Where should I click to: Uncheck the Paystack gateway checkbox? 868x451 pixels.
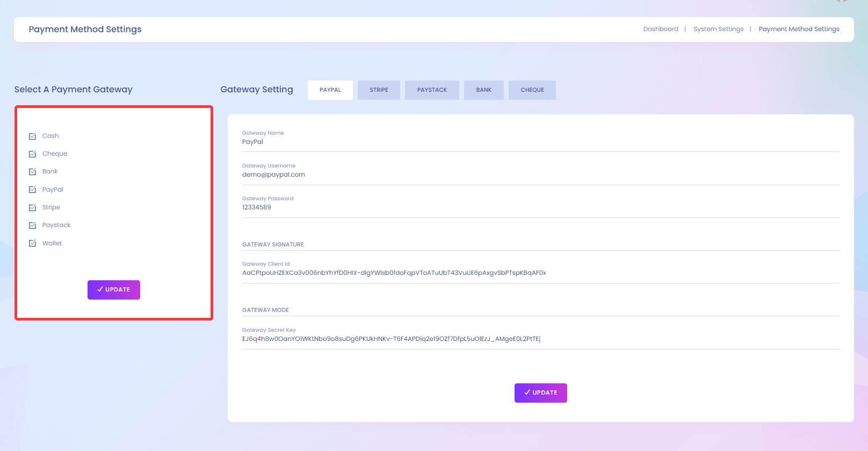pyautogui.click(x=32, y=225)
